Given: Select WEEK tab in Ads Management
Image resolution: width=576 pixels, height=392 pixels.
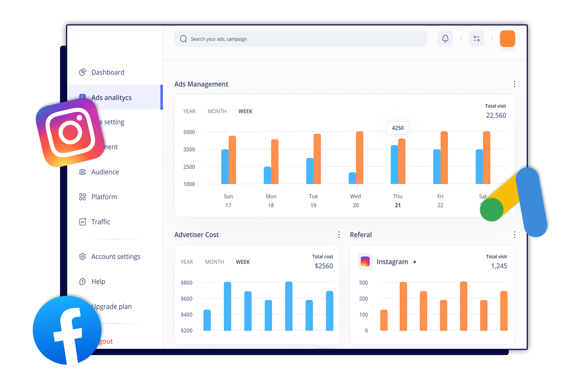Looking at the screenshot, I should (245, 111).
